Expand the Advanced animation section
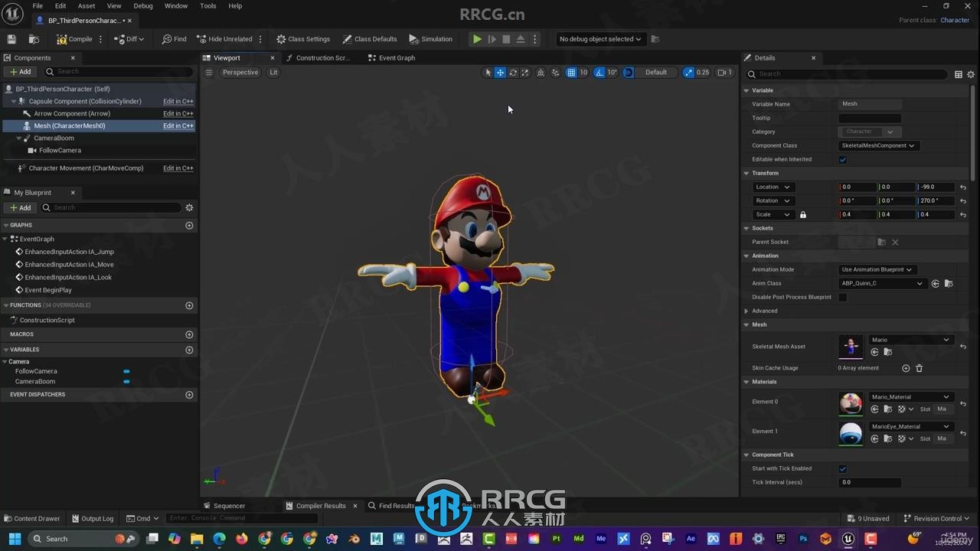This screenshot has width=980, height=551. coord(746,311)
